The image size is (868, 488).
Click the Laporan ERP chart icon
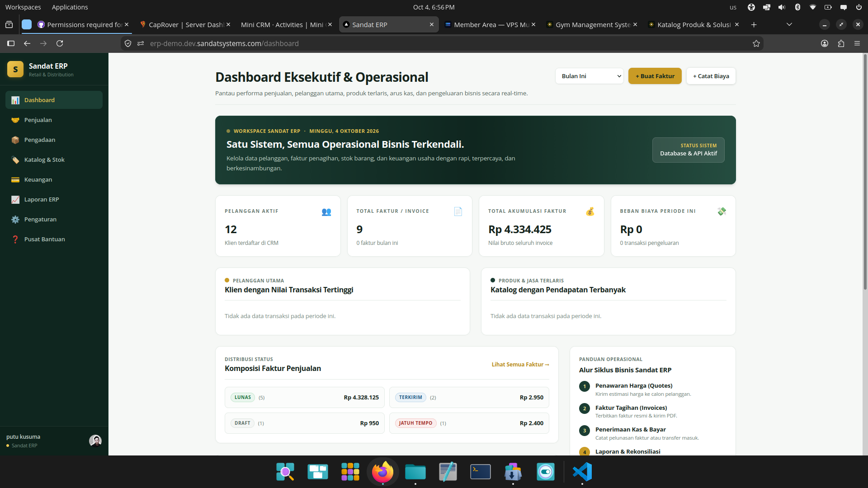[x=15, y=199]
